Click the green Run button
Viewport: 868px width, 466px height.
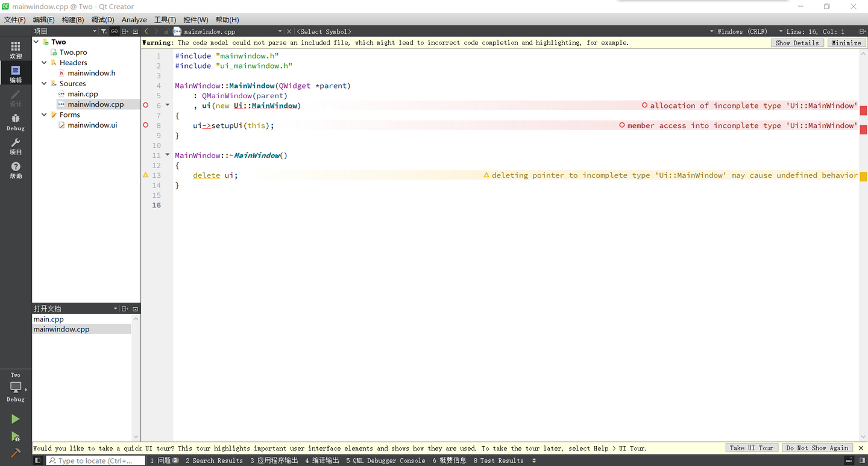(x=16, y=419)
